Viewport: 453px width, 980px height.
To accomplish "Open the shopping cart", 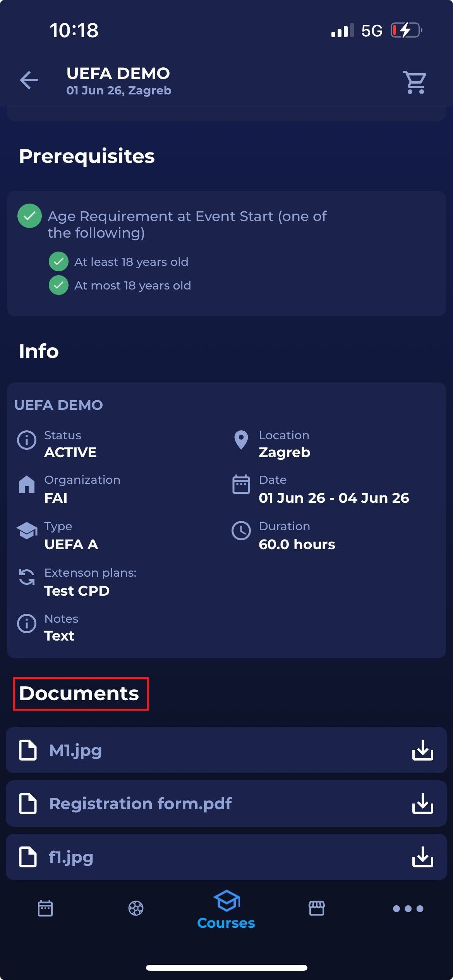I will pos(415,82).
